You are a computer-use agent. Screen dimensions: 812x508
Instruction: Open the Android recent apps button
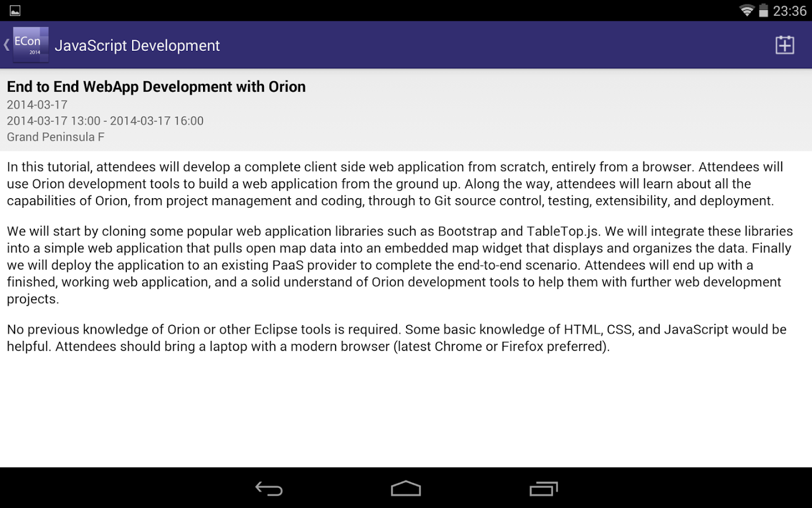[x=544, y=488]
